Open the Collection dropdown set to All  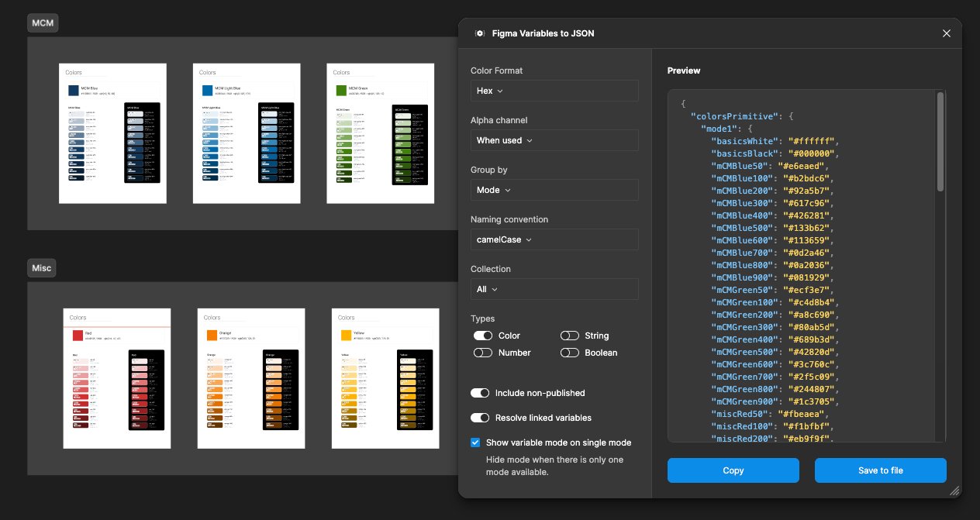click(x=554, y=289)
